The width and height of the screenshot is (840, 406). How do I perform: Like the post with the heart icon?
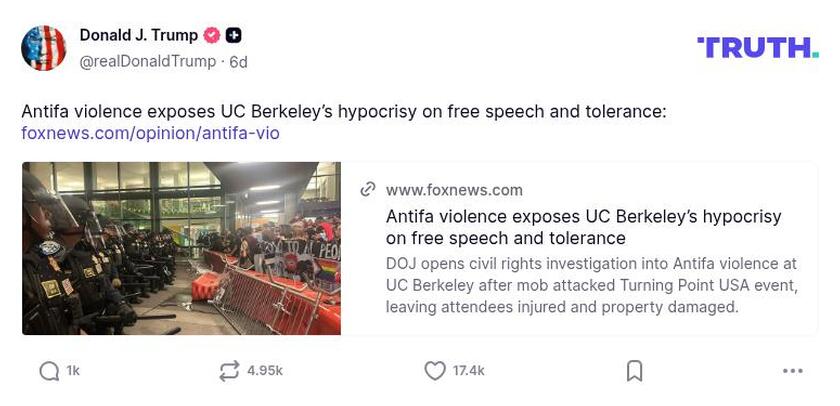coord(435,371)
